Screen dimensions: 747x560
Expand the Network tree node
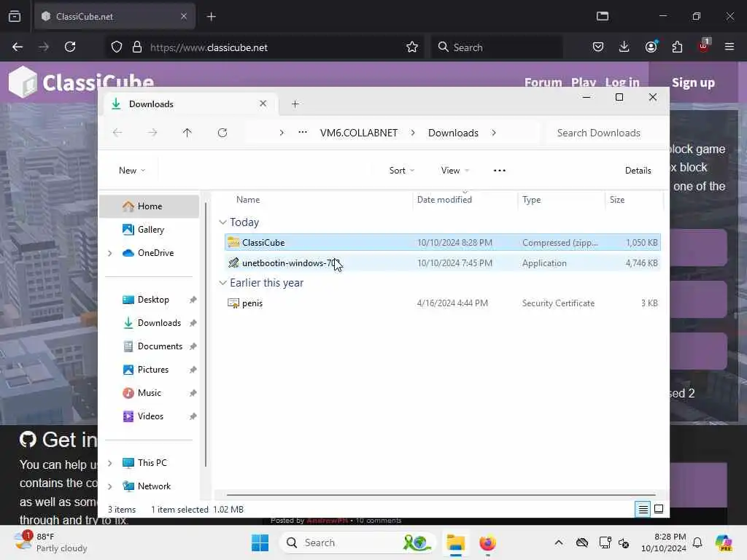tap(110, 486)
